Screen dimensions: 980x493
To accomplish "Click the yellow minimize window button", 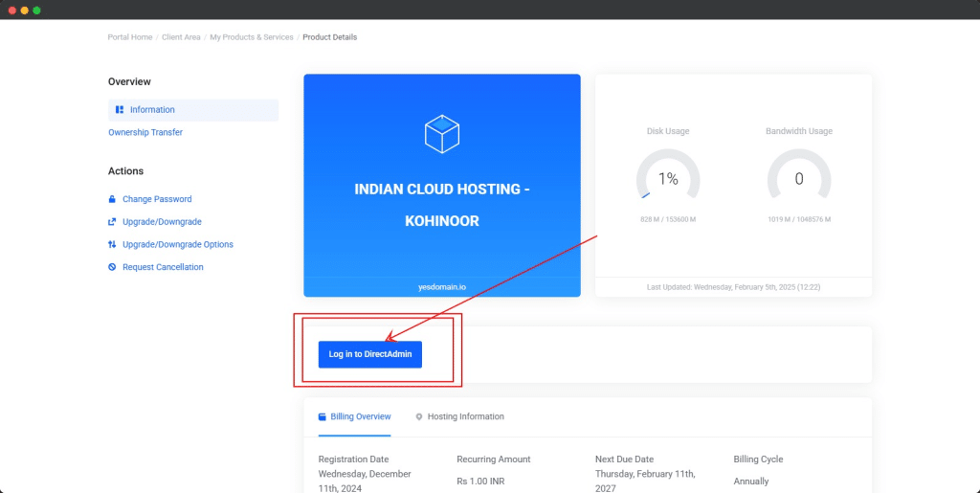I will click(x=24, y=11).
